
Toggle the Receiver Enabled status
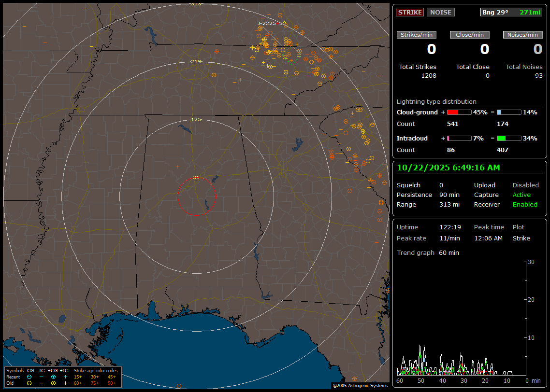[525, 205]
